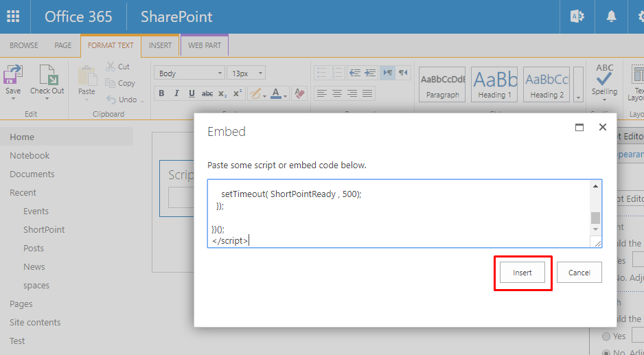Align text right

tap(352, 93)
